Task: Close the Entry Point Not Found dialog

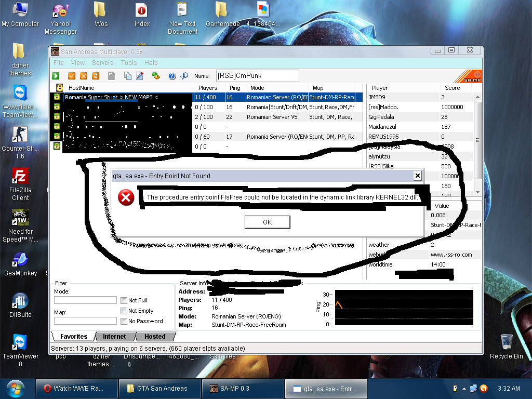Action: point(418,176)
